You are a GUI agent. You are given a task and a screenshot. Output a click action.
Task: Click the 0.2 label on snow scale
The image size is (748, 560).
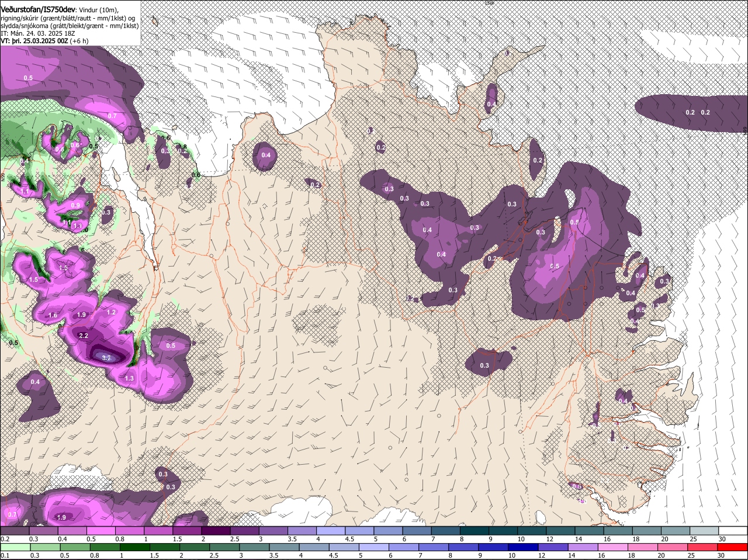pos(5,539)
